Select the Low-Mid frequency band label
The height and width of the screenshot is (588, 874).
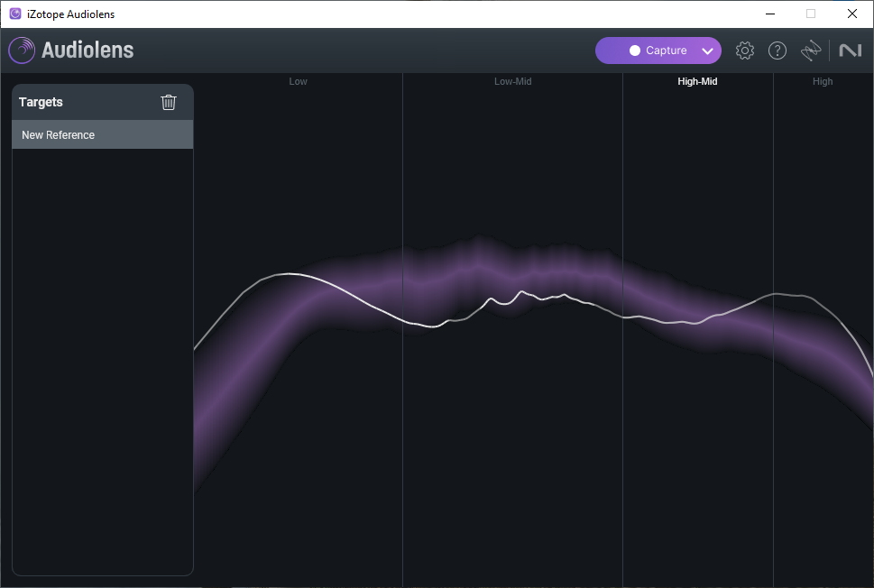click(513, 81)
